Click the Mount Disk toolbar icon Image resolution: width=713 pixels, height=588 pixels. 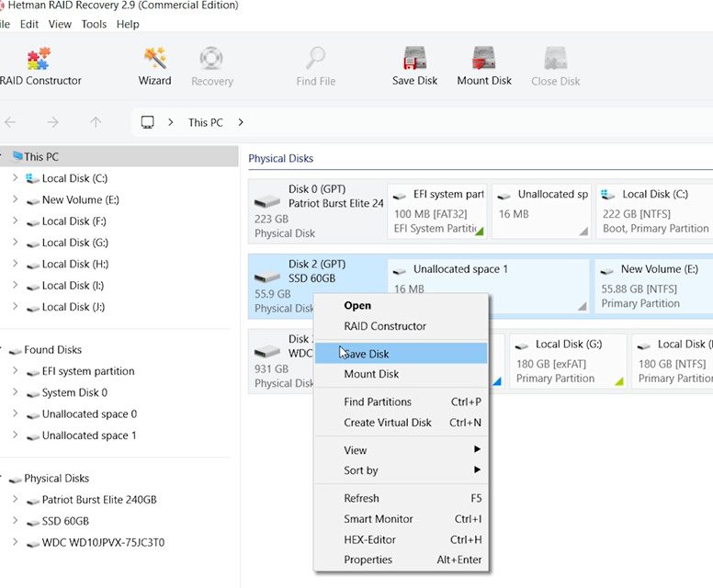tap(484, 59)
